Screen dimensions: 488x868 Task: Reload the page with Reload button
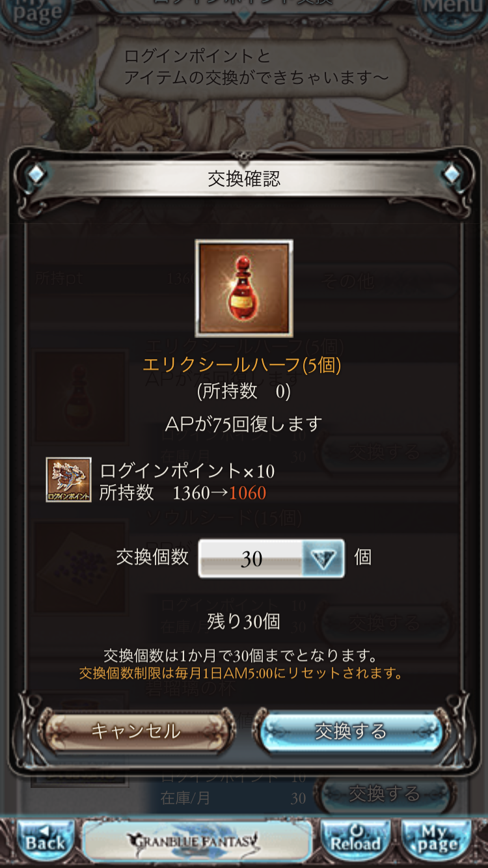pos(355,841)
